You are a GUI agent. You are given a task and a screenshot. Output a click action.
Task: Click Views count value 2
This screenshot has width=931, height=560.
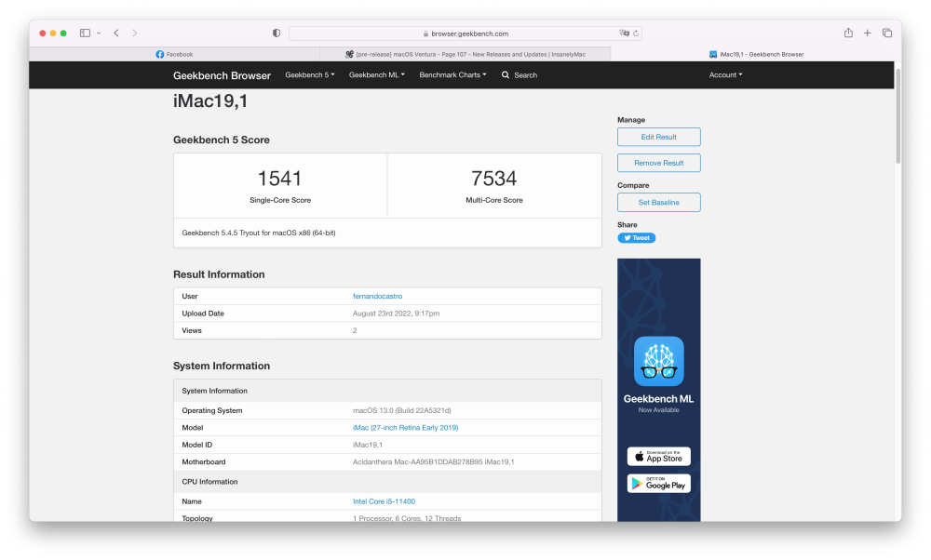click(355, 330)
